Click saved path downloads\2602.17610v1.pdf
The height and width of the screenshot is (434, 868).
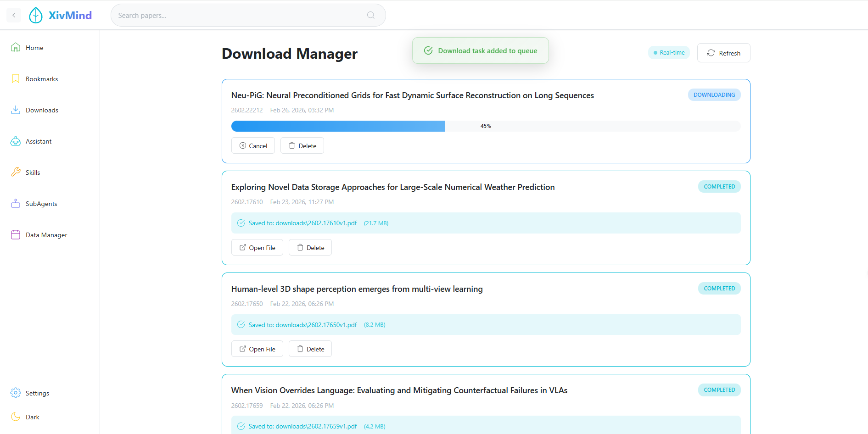click(x=316, y=223)
